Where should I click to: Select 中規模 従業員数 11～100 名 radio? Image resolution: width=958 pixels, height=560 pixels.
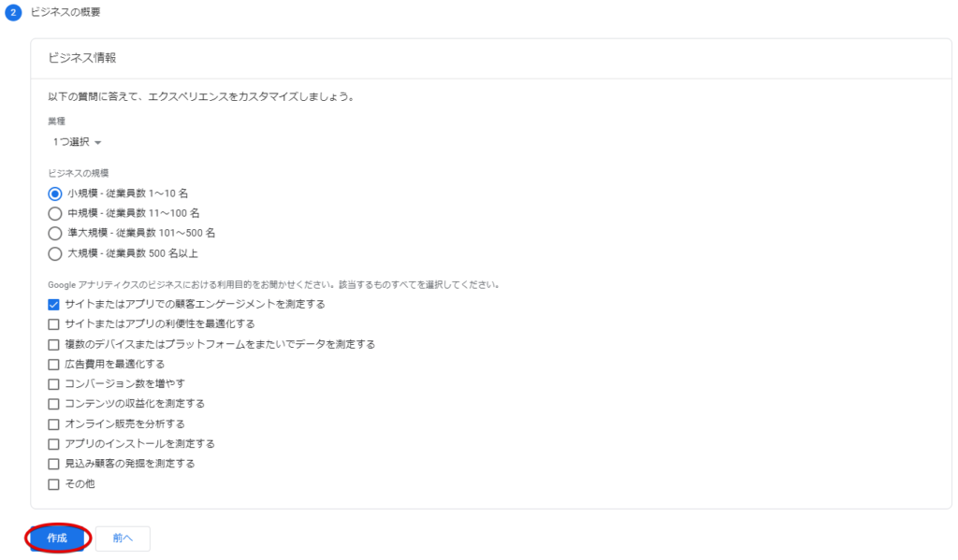click(x=55, y=213)
